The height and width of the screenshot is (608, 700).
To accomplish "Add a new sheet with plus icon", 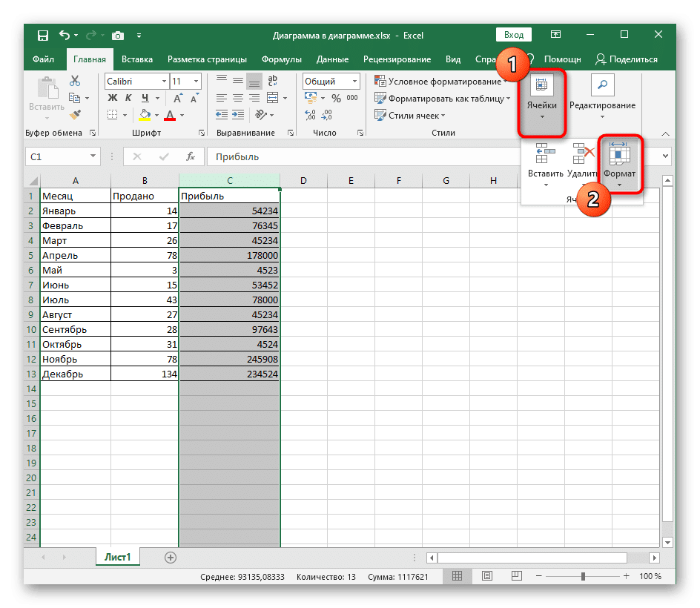I will 171,557.
